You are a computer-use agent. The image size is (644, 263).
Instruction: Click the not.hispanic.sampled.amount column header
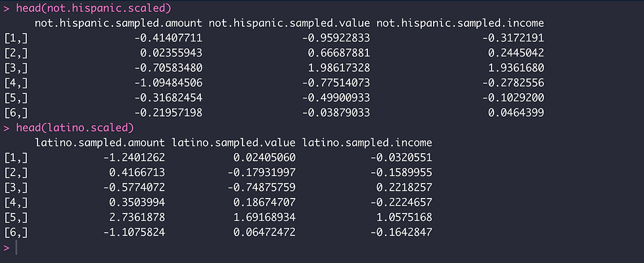[119, 23]
